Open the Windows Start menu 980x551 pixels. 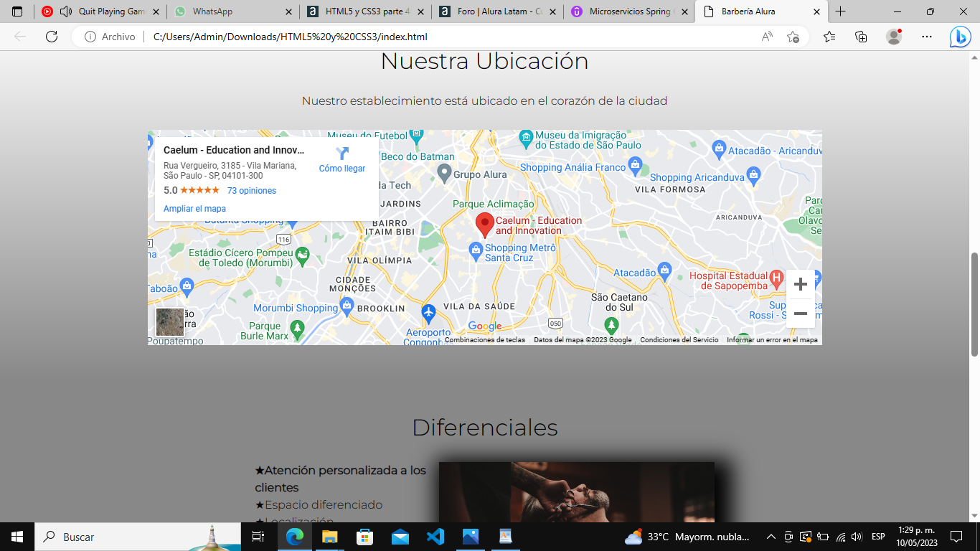pos(17,537)
